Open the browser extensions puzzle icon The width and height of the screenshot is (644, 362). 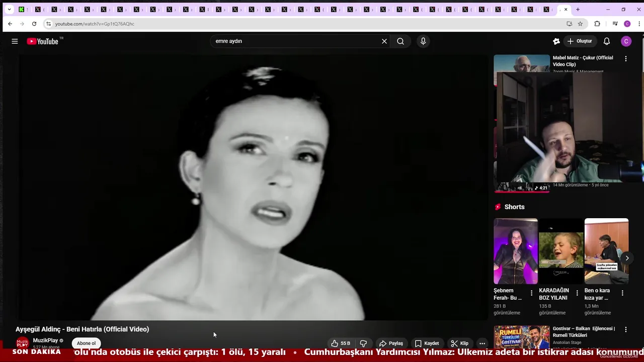(x=597, y=24)
